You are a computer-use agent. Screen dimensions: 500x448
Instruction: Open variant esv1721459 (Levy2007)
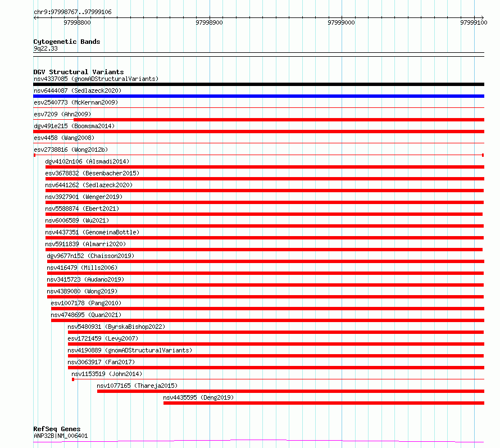point(103,338)
